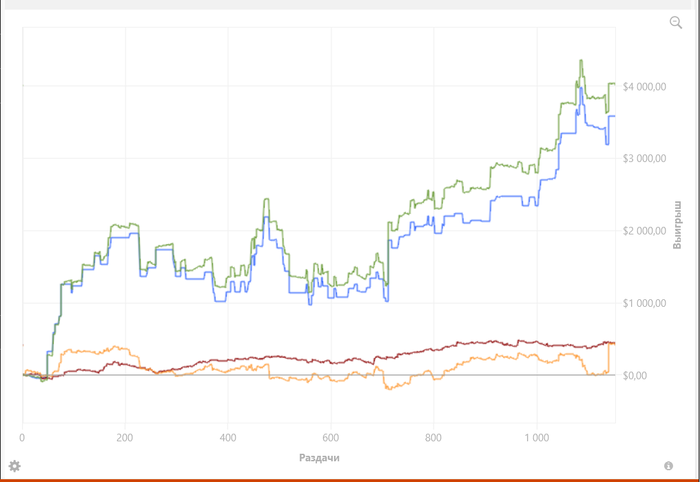
Task: Click the 400 tick on x-axis
Action: click(x=228, y=438)
